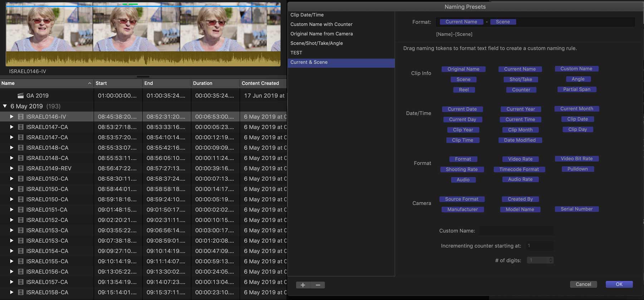Remove the selected preset with minus button
The image size is (644, 300).
pos(318,285)
